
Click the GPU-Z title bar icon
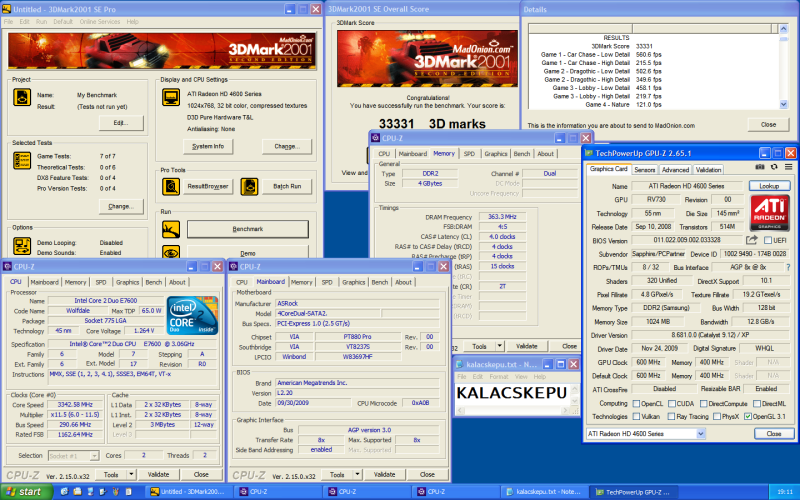(x=589, y=153)
